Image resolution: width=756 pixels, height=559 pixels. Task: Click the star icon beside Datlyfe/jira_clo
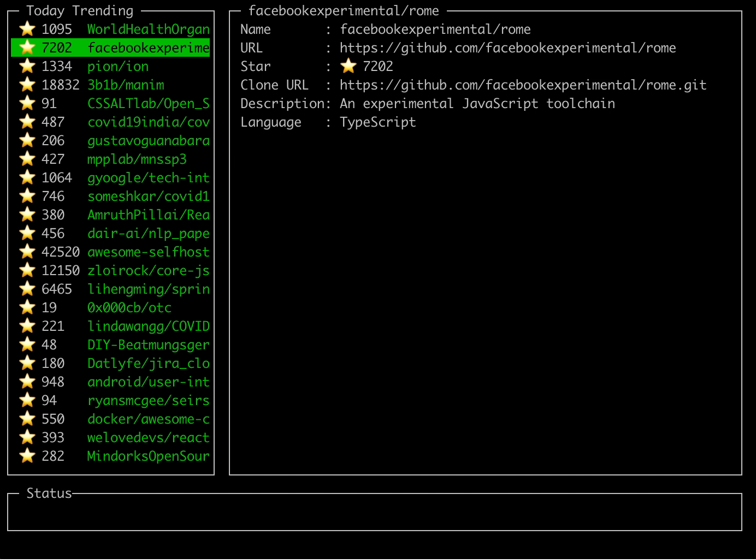coord(27,363)
